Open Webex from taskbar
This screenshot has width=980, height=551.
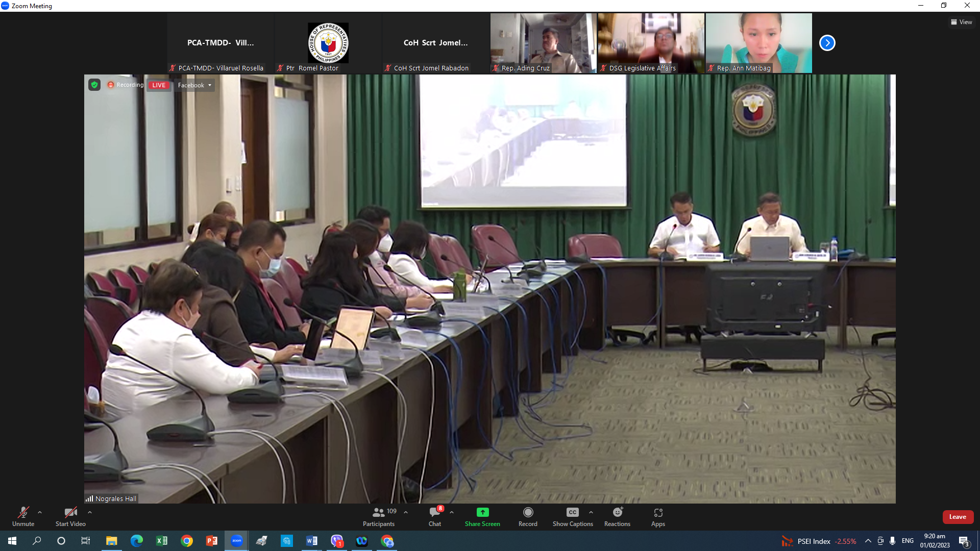(x=361, y=541)
